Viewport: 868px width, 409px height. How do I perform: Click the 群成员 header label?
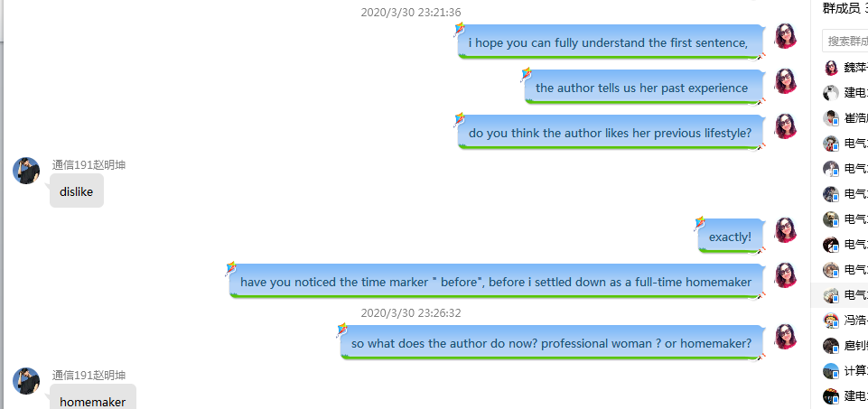tap(842, 8)
